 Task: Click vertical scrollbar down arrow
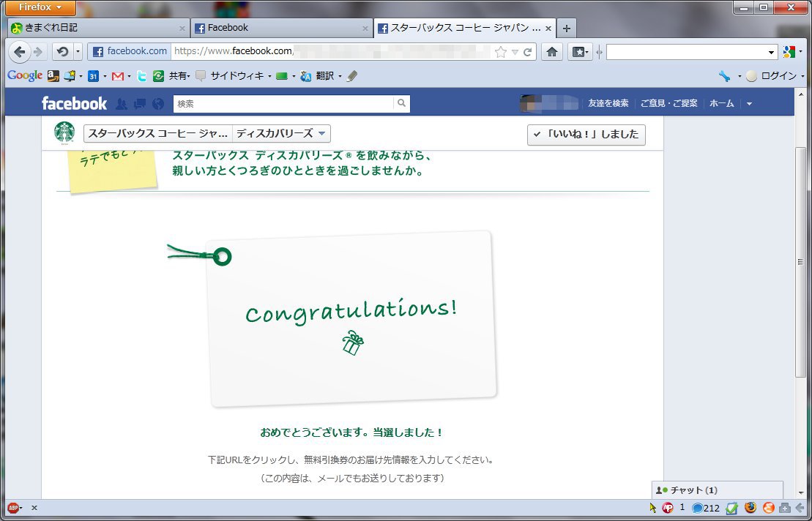click(x=800, y=494)
